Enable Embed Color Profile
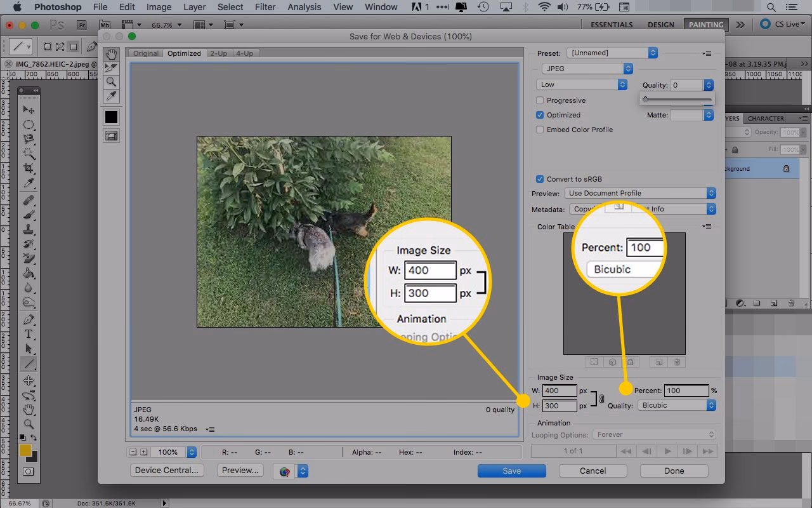The width and height of the screenshot is (812, 508). [x=540, y=130]
